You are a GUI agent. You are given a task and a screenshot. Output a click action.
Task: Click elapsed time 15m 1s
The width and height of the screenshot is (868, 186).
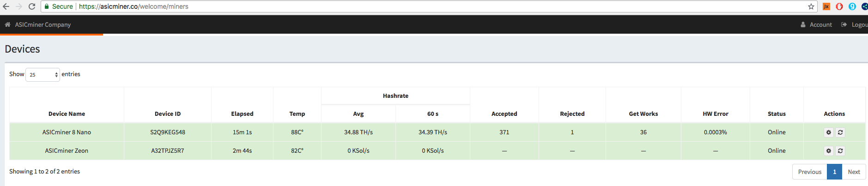coord(242,132)
